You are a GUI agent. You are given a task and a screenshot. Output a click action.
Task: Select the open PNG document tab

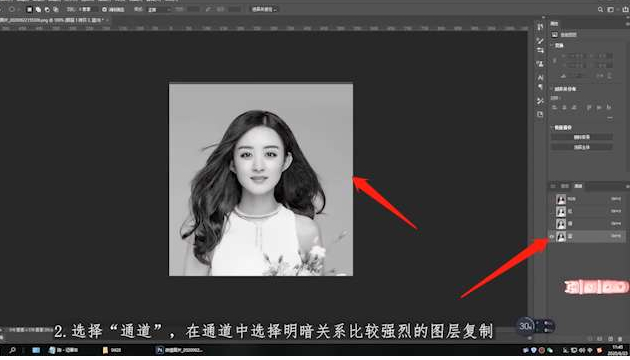coord(51,20)
